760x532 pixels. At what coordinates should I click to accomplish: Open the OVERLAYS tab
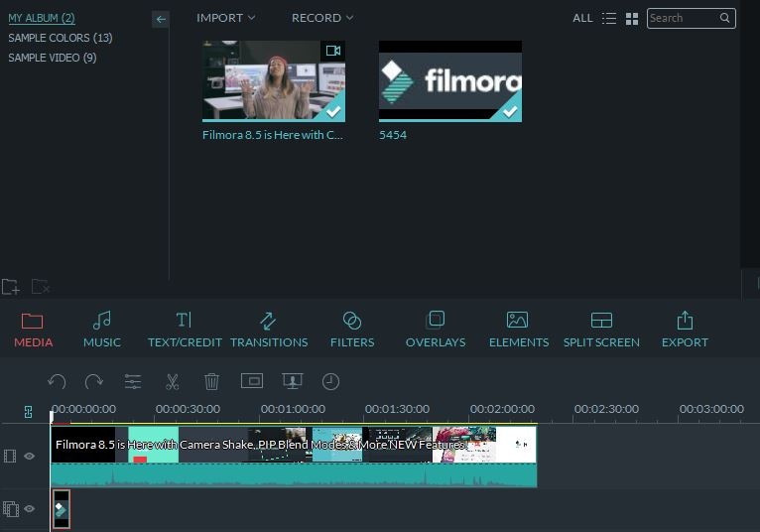click(436, 330)
